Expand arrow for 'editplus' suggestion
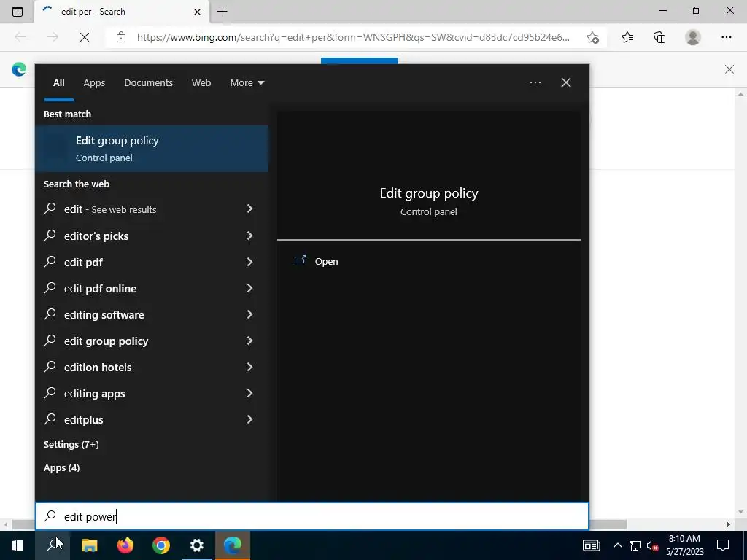This screenshot has height=560, width=747. point(249,419)
